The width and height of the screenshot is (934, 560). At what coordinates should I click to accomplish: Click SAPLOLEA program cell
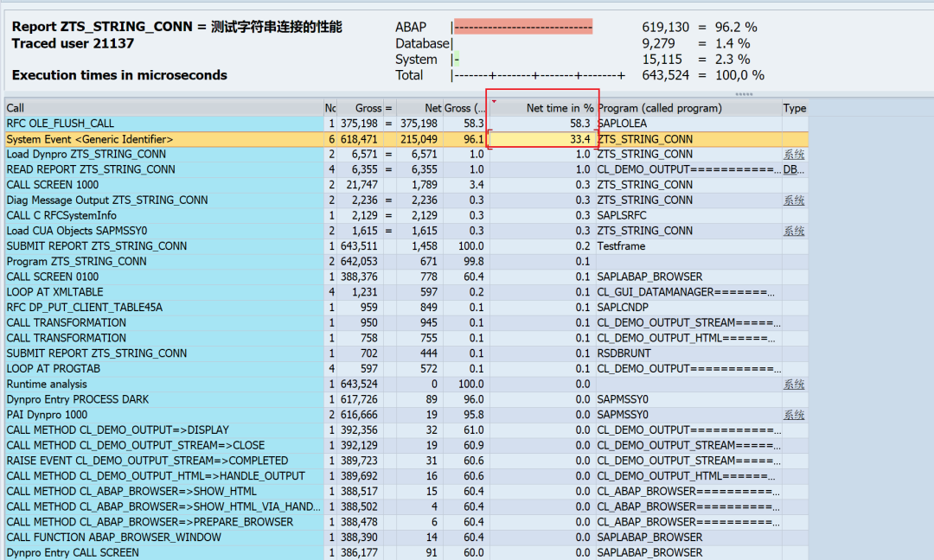[x=688, y=124]
